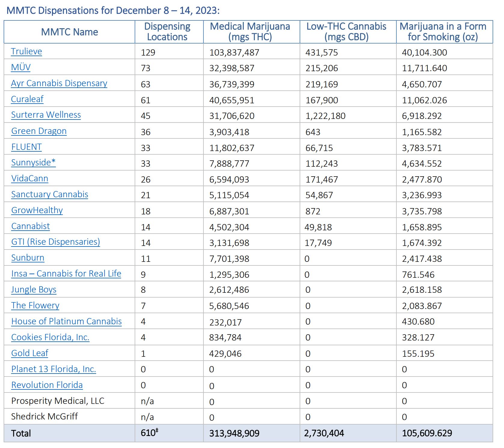Screen dimensions: 504x448
Task: Open the Trulieve link
Action: (x=26, y=51)
